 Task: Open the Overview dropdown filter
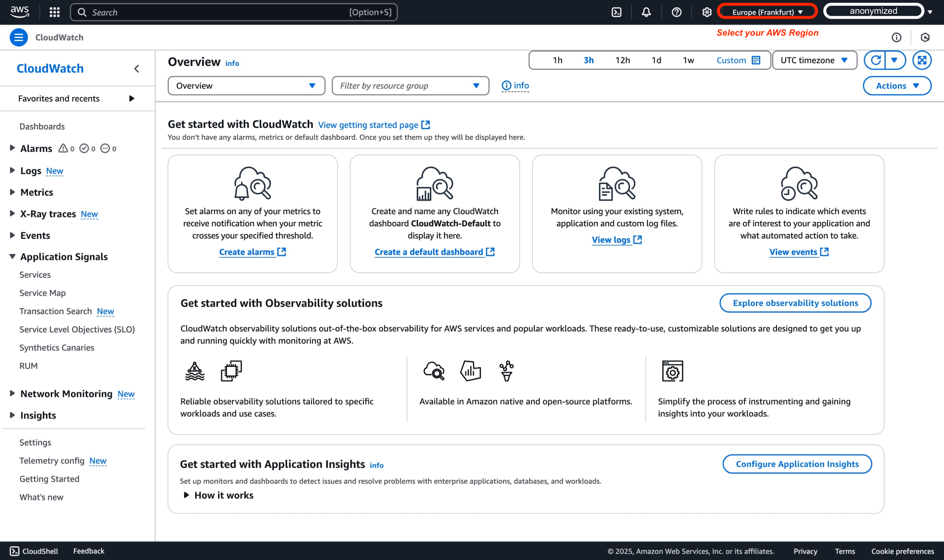coord(245,85)
